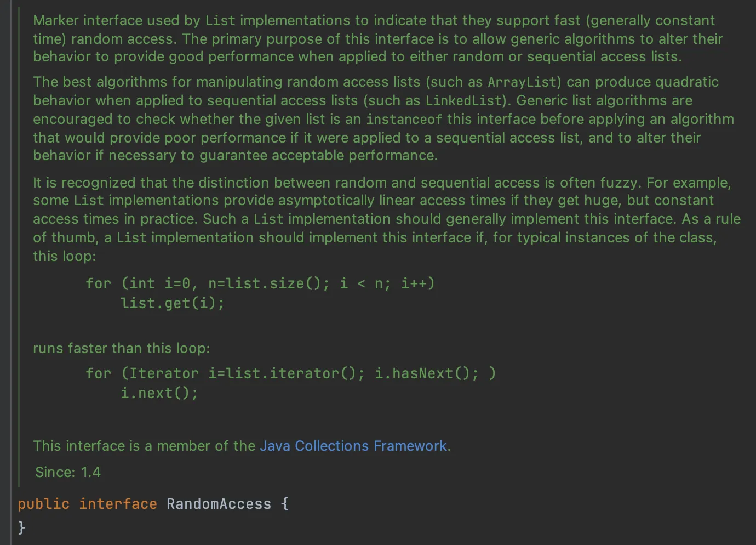Click the 'Marker interface' opening words
The image size is (756, 545).
88,20
